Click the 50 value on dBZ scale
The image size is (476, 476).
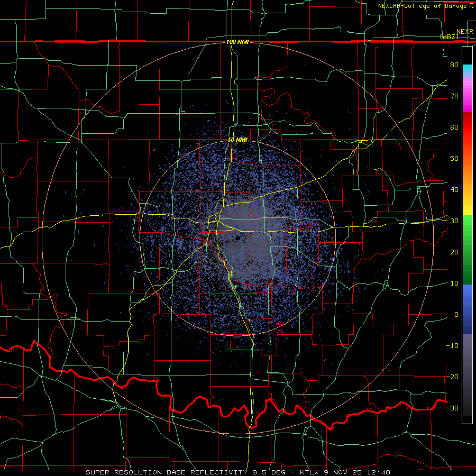pos(454,159)
